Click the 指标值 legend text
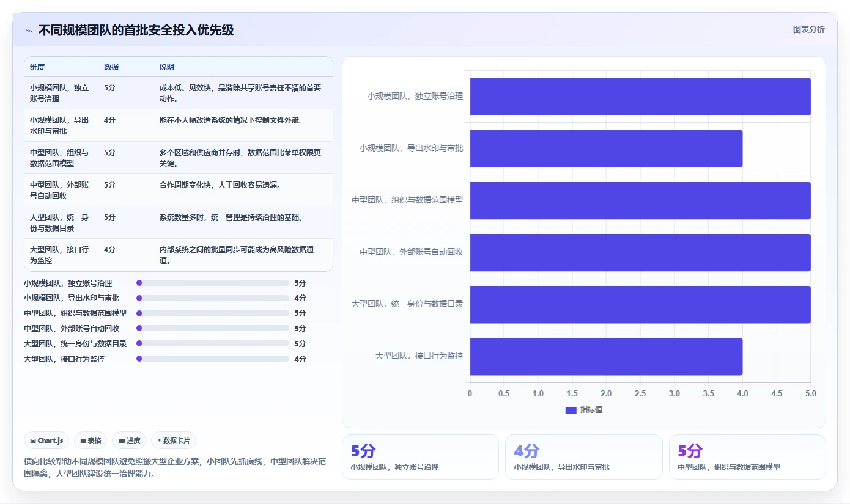The height and width of the screenshot is (504, 850). (591, 410)
